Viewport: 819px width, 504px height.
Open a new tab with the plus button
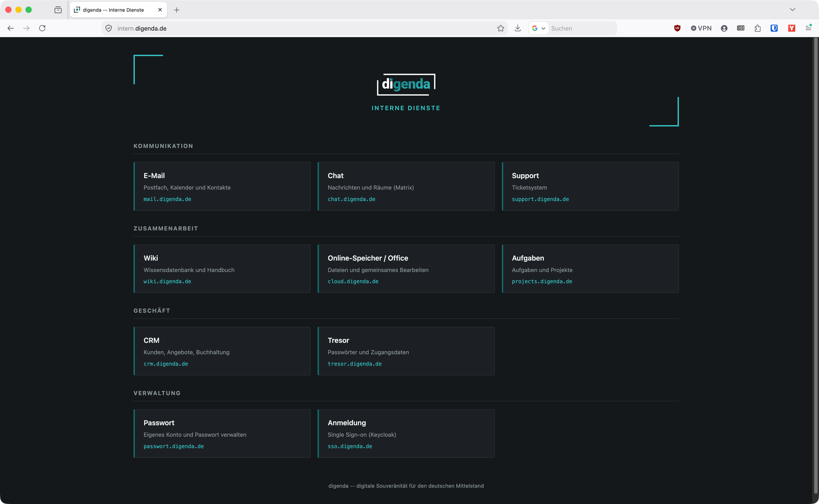(176, 10)
